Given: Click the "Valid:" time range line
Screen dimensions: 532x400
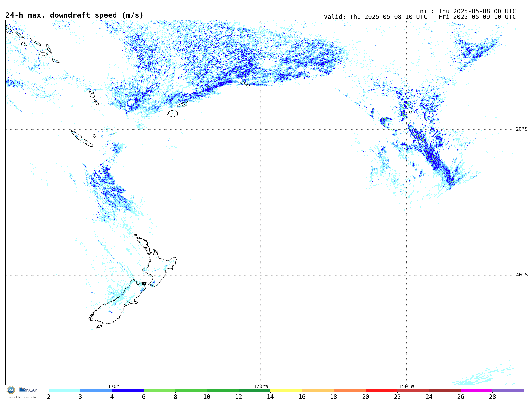Looking at the screenshot, I should [420, 17].
